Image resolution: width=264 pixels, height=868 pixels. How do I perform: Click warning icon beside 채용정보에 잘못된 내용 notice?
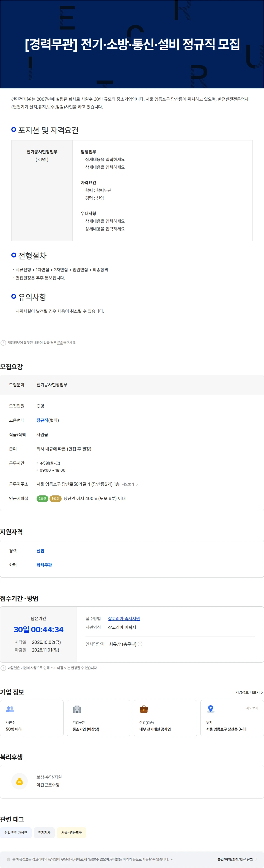[x=3, y=343]
